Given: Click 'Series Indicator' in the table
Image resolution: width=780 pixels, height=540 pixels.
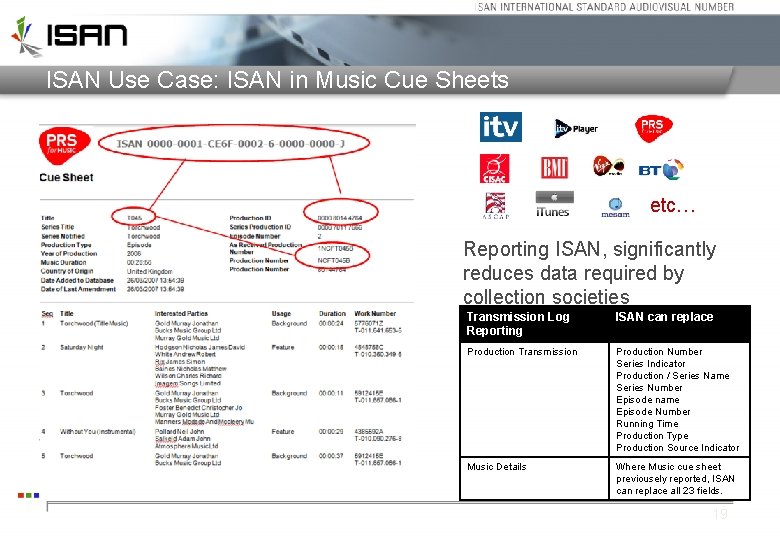Looking at the screenshot, I should [x=651, y=363].
